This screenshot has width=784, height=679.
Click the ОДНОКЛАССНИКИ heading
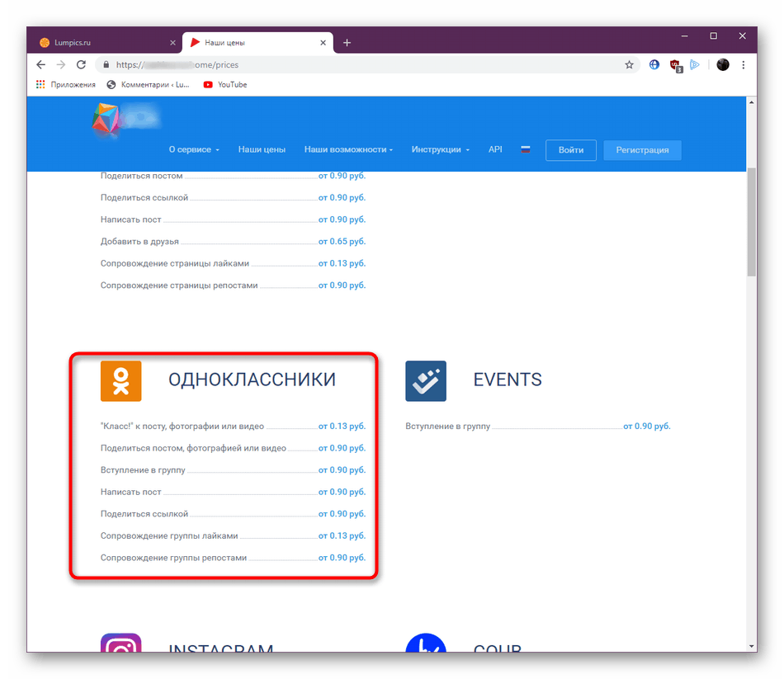(252, 380)
